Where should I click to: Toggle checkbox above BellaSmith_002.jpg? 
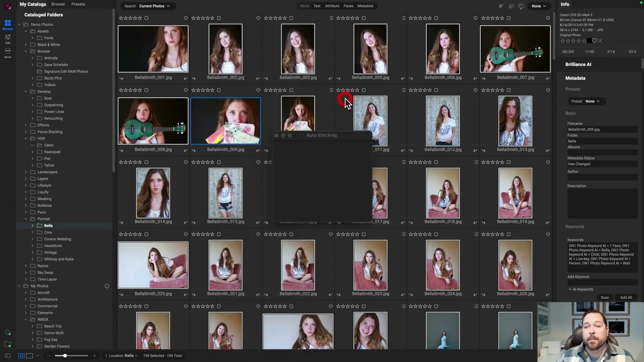[219, 18]
